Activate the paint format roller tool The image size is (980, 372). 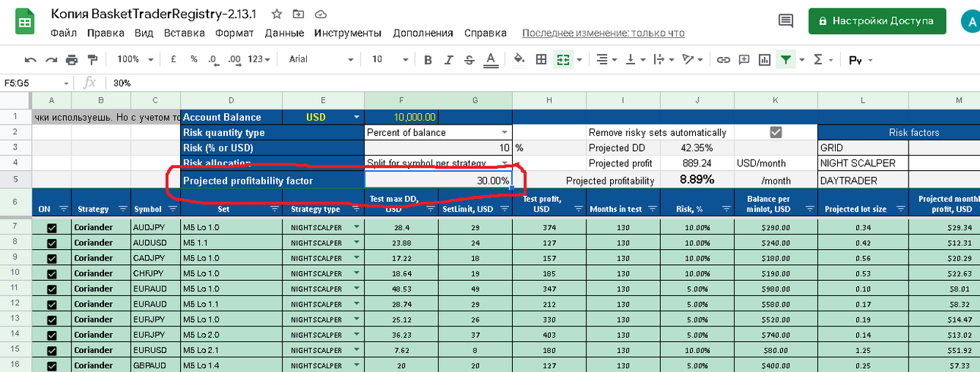tap(93, 59)
